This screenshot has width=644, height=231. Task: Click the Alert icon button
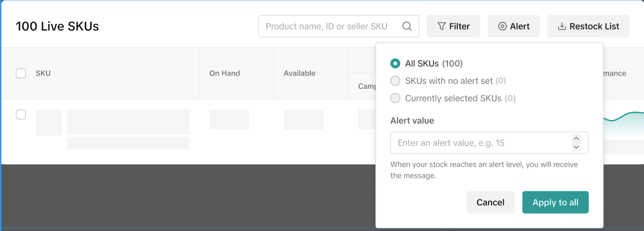(x=513, y=26)
